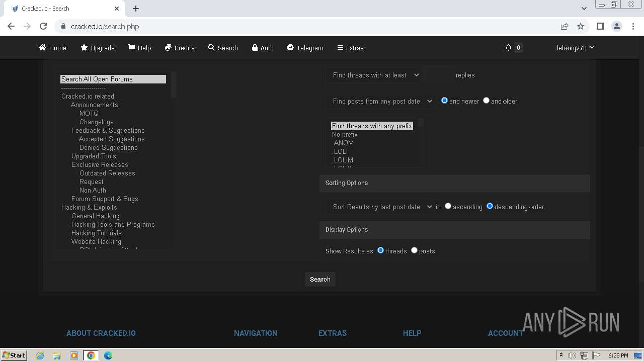Click the Search submit button
The image size is (644, 362).
[320, 280]
